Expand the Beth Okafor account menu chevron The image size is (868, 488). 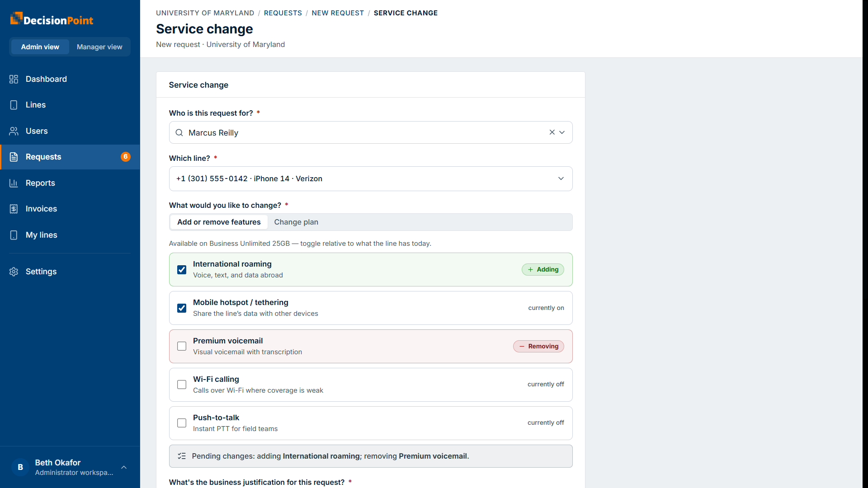tap(124, 467)
